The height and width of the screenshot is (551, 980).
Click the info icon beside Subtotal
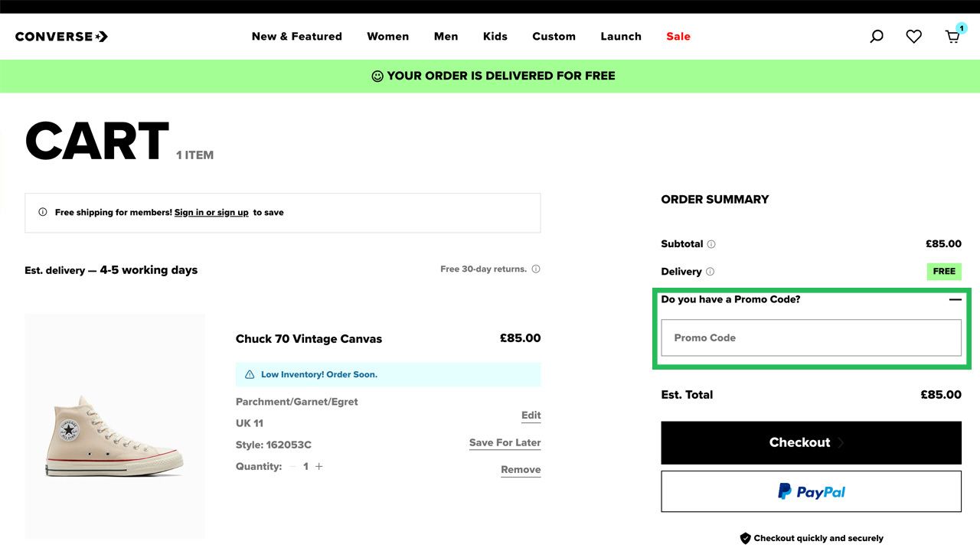[x=711, y=244]
